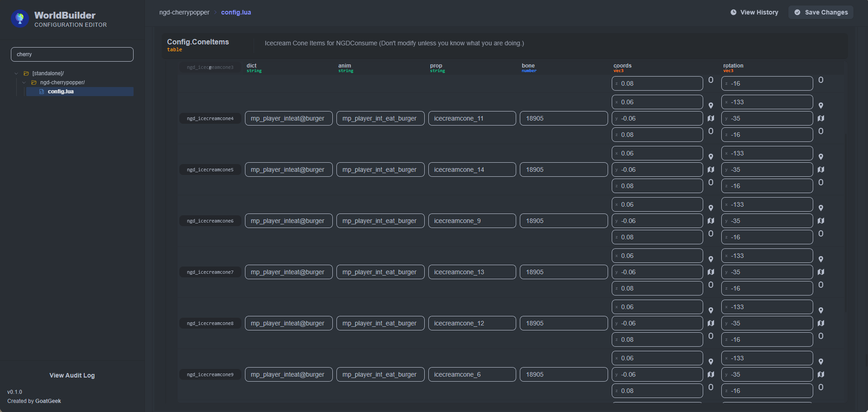This screenshot has height=412, width=868.
Task: Click the coords reset zero icon for ngd_icecreamcone8
Action: [711, 336]
